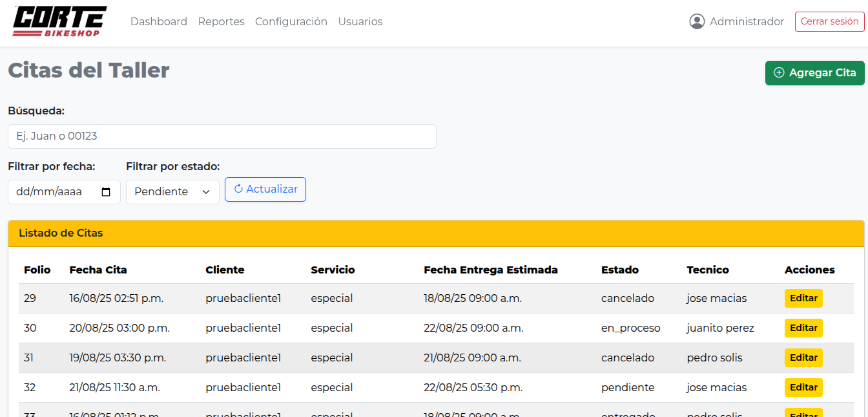Click the Administrador username text
868x417 pixels.
click(x=747, y=21)
